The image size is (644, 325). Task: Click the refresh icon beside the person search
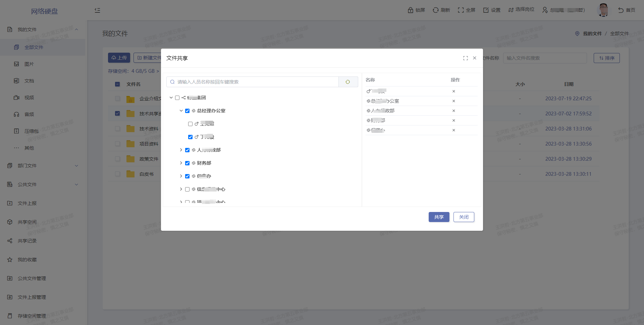pos(348,82)
